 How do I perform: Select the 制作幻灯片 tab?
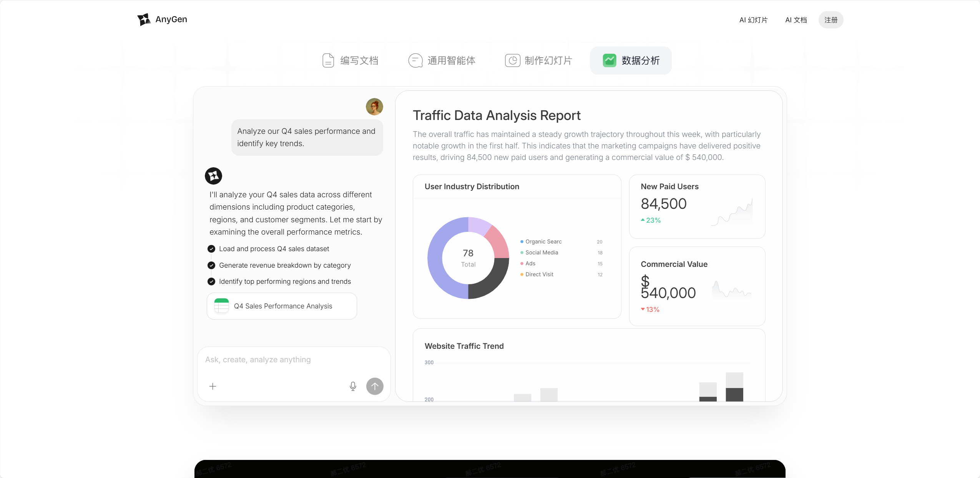pos(538,60)
